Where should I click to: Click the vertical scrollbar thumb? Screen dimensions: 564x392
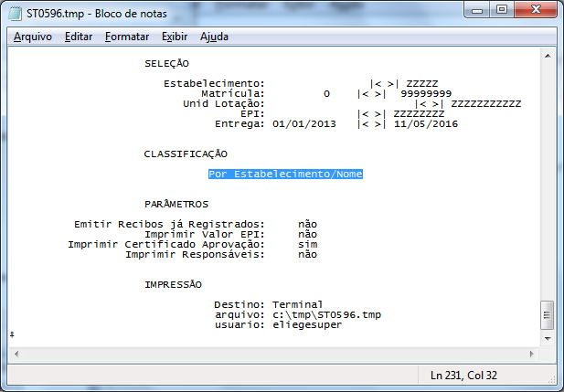pyautogui.click(x=548, y=315)
